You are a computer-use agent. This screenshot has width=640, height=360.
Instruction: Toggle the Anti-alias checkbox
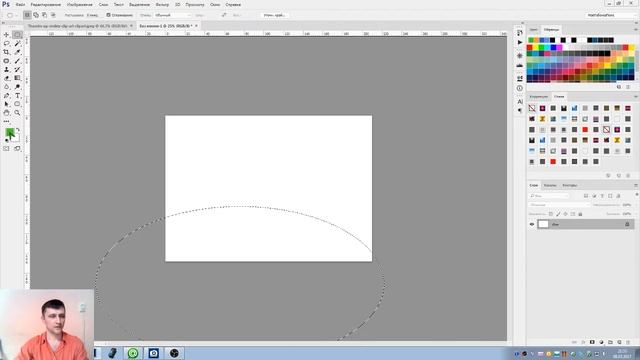108,15
